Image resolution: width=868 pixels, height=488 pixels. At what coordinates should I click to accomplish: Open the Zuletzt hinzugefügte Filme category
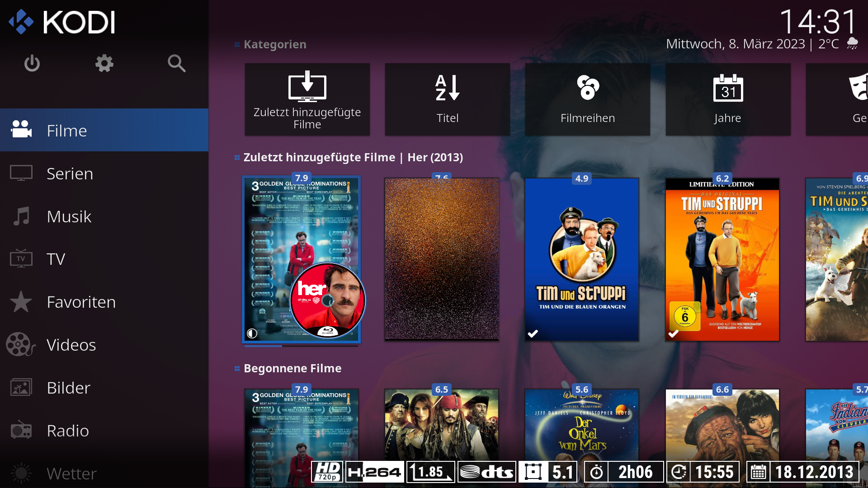point(307,99)
